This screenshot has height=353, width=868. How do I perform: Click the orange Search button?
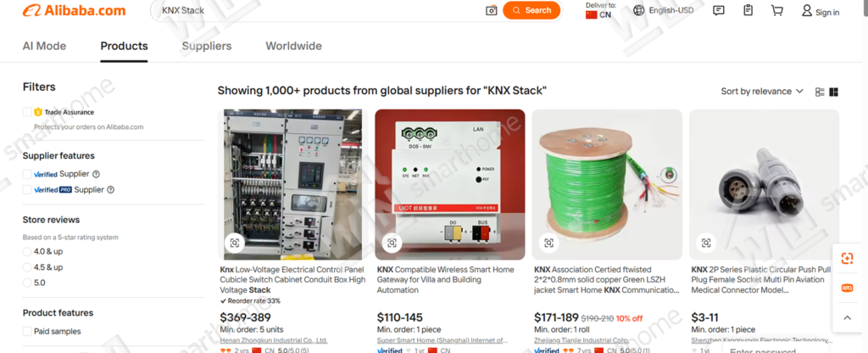tap(531, 10)
